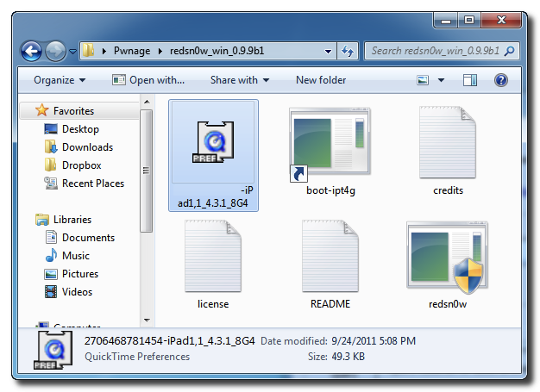The image size is (540, 392).
Task: Click the Videos filmstrip icon
Action: coord(51,292)
